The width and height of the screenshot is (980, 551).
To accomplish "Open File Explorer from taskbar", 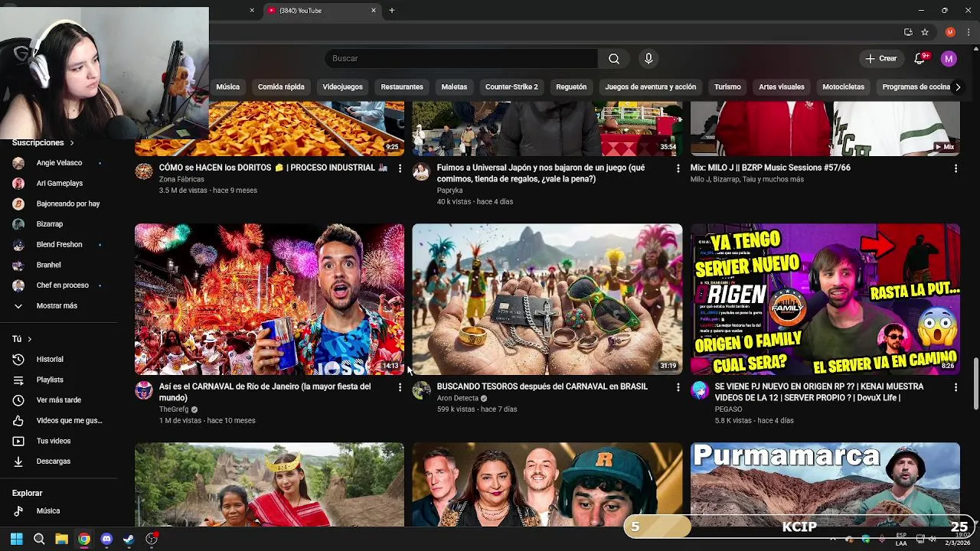I will click(x=61, y=539).
